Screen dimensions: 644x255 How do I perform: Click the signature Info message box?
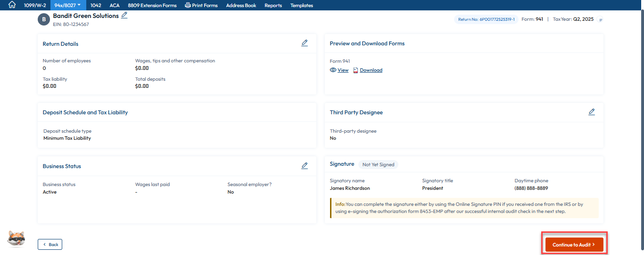[x=464, y=208]
